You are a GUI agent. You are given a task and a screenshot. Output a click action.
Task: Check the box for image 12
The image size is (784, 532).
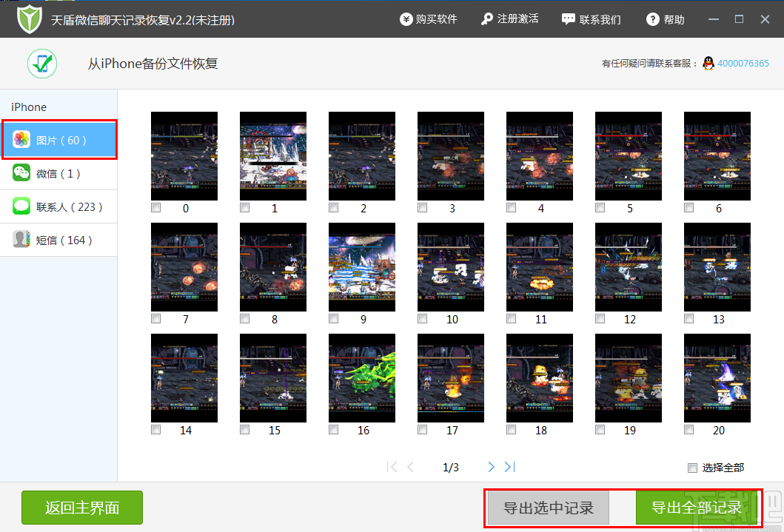[600, 318]
